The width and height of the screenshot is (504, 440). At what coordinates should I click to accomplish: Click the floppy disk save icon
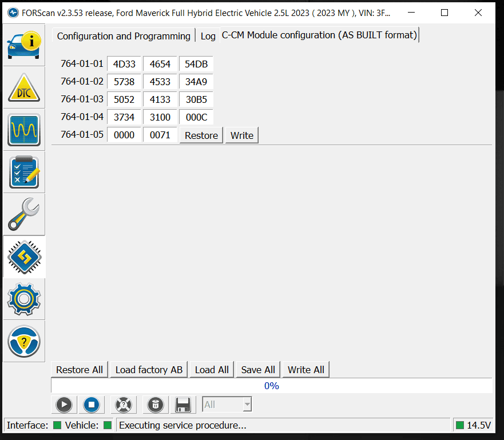[x=183, y=405]
